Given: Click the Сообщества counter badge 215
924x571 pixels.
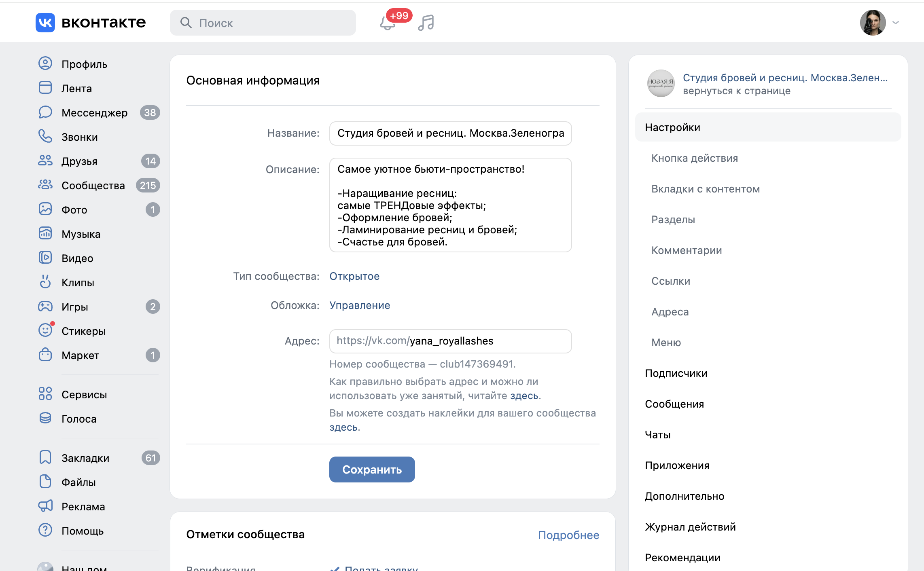Looking at the screenshot, I should click(148, 185).
